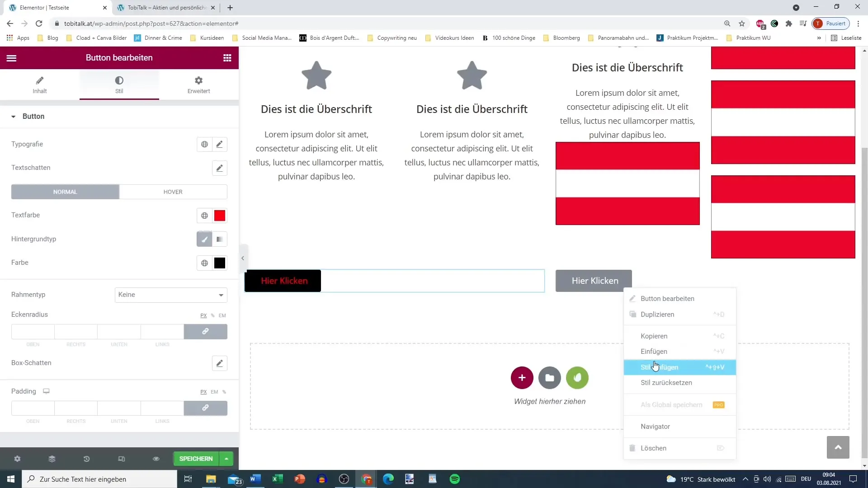Viewport: 868px width, 488px height.
Task: Preview changes with the eye icon
Action: click(156, 459)
